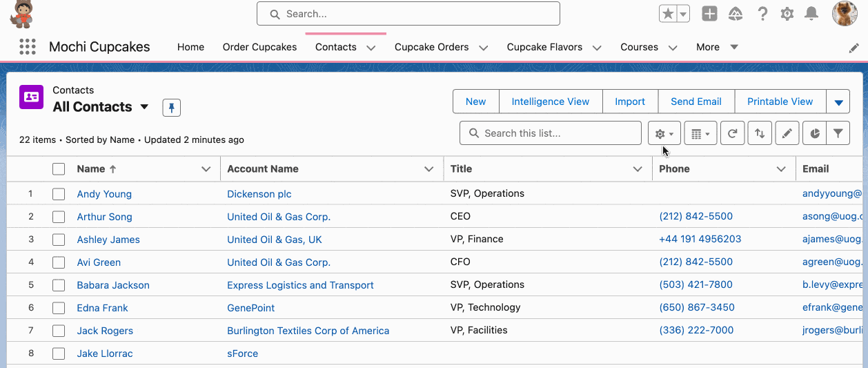The height and width of the screenshot is (368, 868).
Task: Click the global Search field
Action: [408, 14]
